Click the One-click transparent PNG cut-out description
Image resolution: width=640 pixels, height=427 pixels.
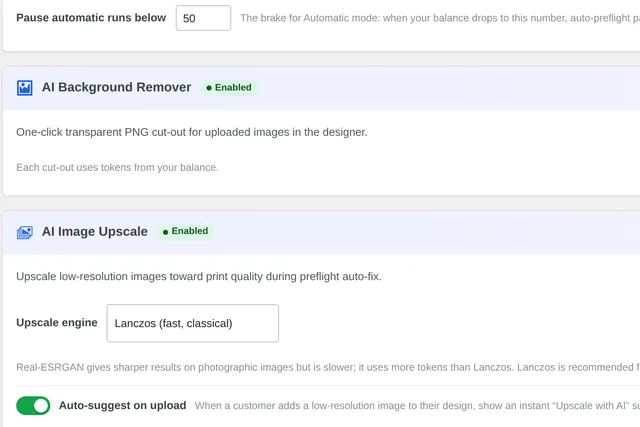point(192,132)
